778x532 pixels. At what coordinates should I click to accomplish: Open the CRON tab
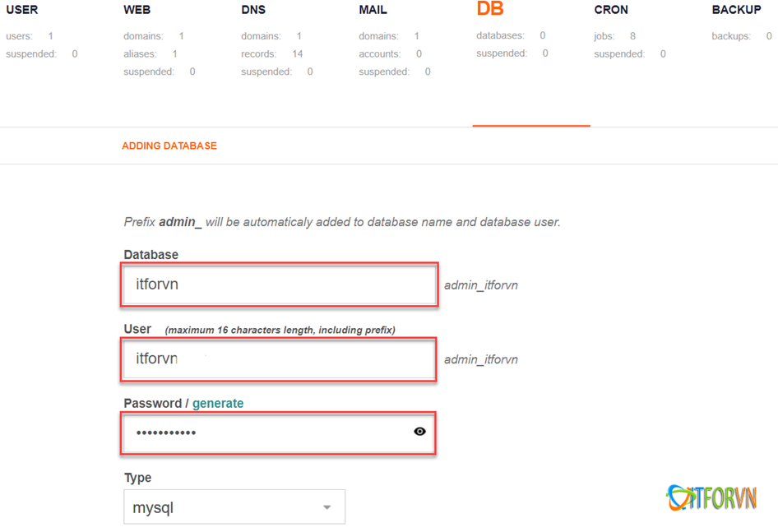610,10
